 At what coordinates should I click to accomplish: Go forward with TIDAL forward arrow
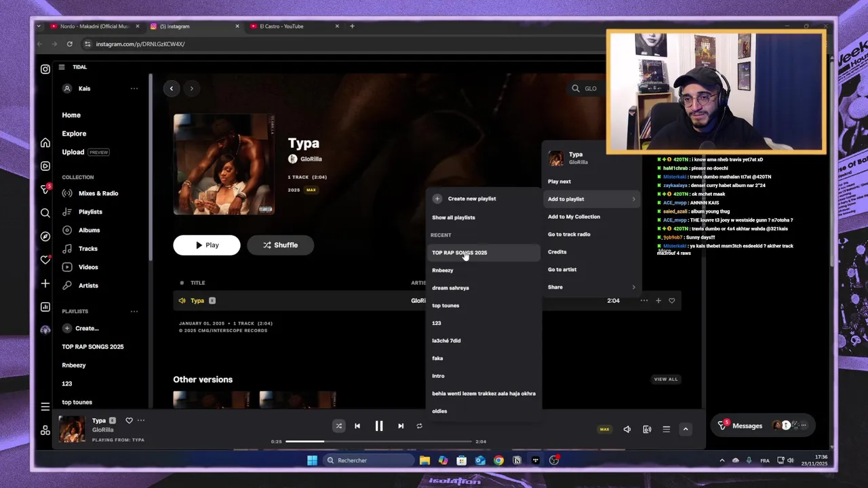[x=191, y=88]
